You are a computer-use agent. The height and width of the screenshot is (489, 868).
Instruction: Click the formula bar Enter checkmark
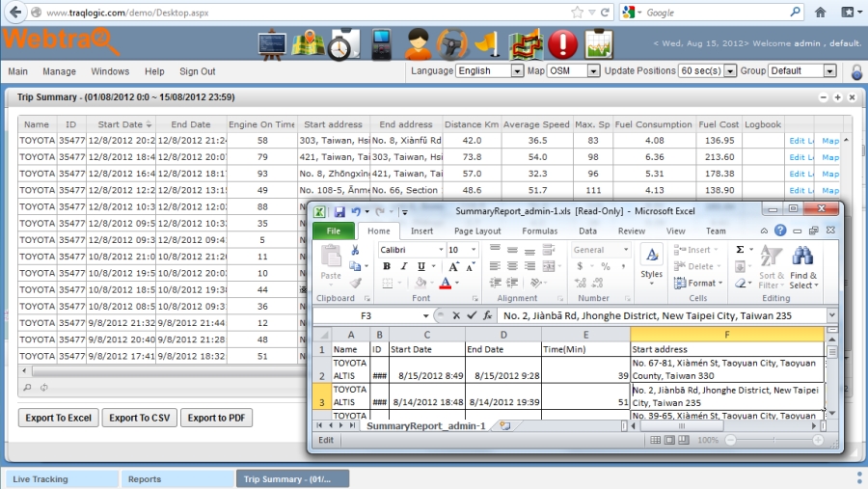(472, 315)
